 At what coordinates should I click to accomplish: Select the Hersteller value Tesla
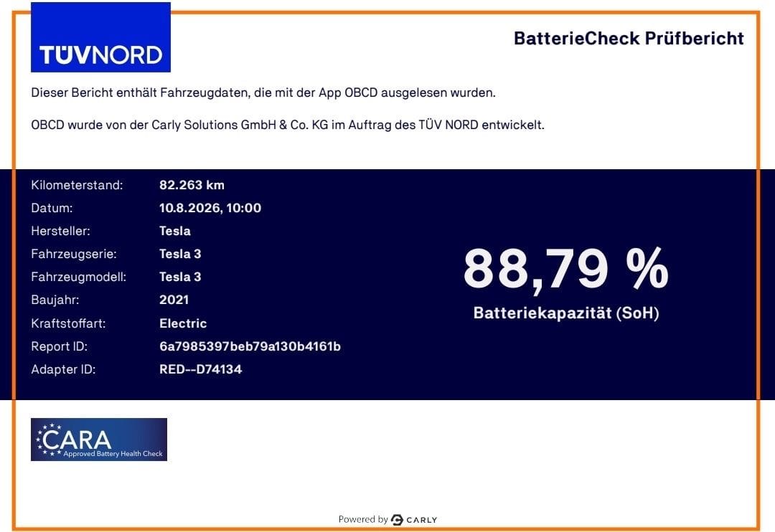coord(175,231)
